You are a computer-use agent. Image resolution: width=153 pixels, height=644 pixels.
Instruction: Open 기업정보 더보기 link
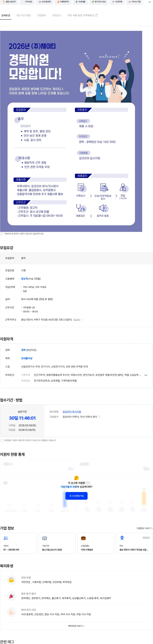tap(144, 528)
